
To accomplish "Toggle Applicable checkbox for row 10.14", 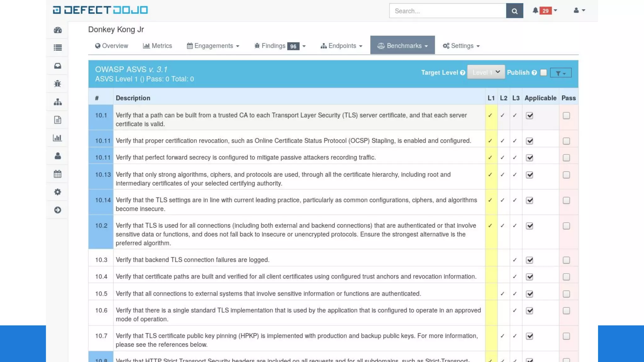I will 530,200.
